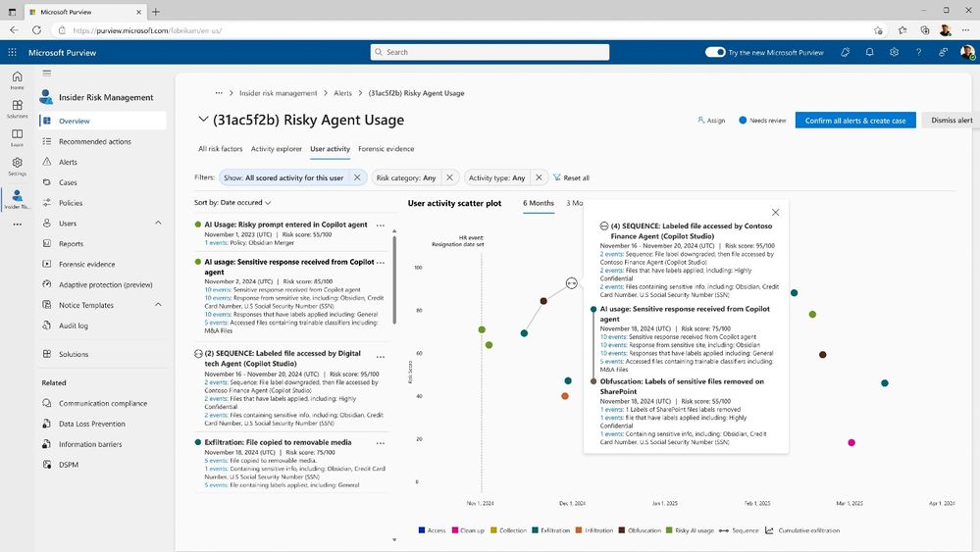
Task: Open Show All scored activity filter
Action: tap(284, 178)
